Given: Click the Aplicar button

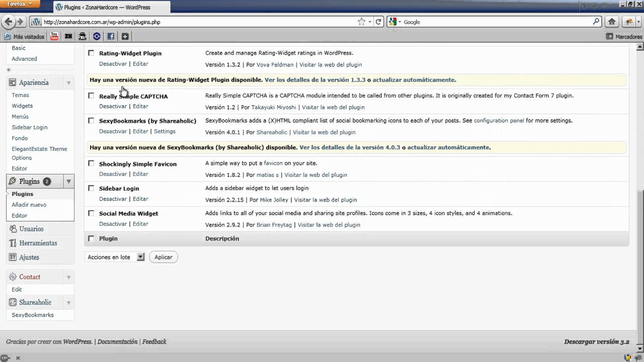Looking at the screenshot, I should pos(164,257).
